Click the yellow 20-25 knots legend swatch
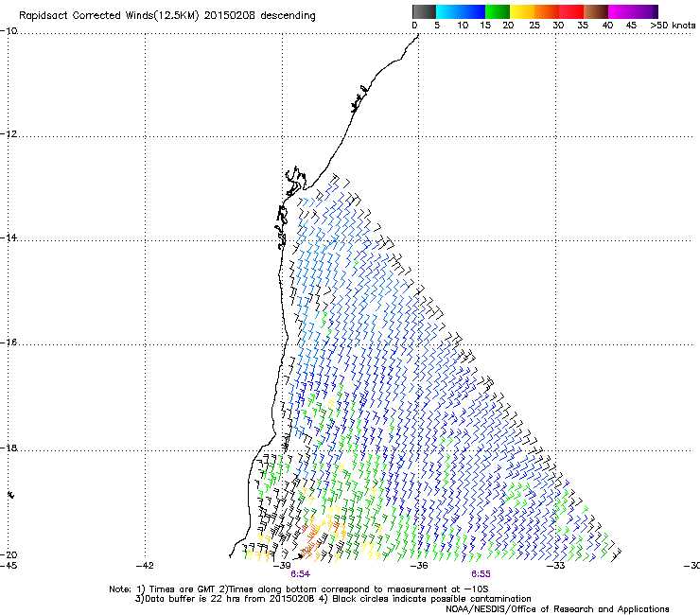 coord(522,11)
